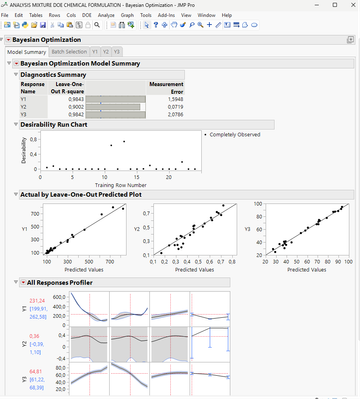Image resolution: width=360 pixels, height=399 pixels.
Task: Select the Simple Shape oval tool
Action: pos(254,25)
